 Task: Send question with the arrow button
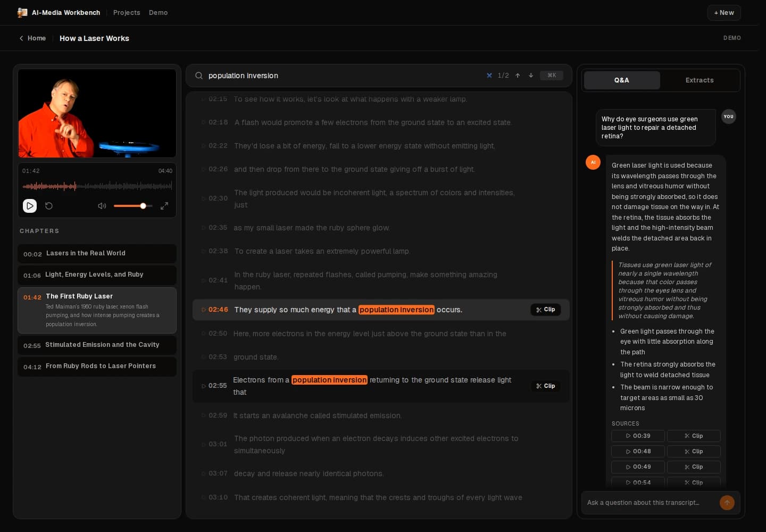727,503
